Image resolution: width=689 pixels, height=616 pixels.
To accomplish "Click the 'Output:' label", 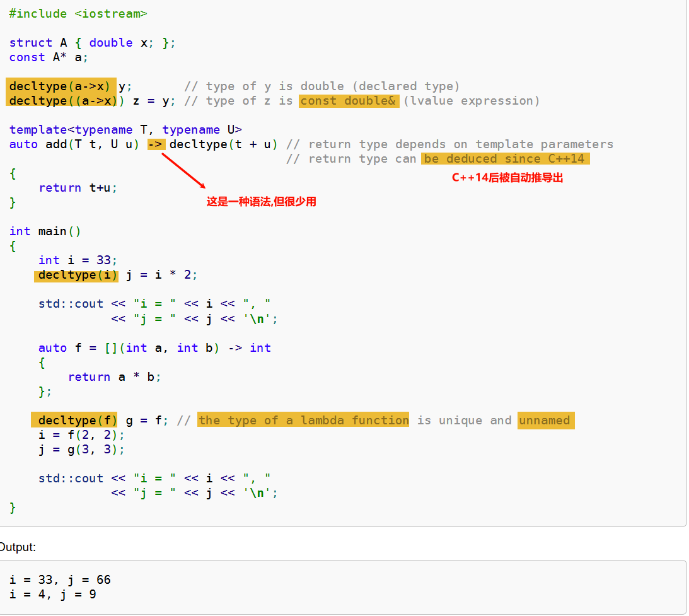I will pos(18,547).
